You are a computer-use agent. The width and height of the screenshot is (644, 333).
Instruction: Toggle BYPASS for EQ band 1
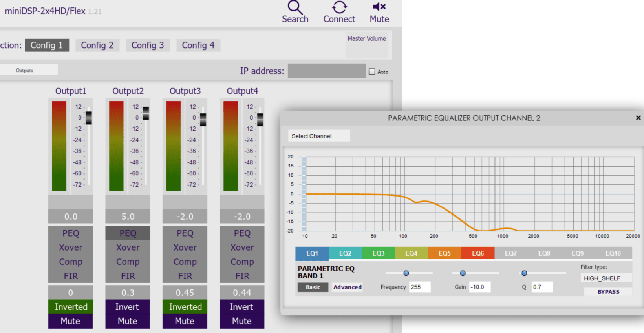(x=608, y=292)
